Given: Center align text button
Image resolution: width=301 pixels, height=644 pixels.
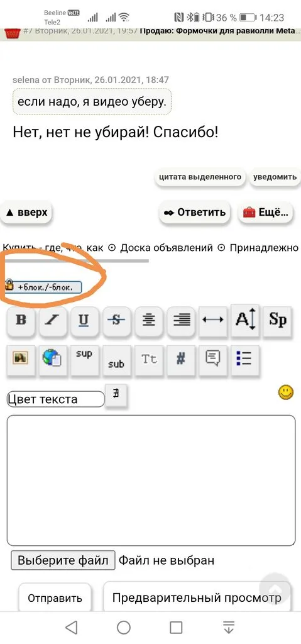Looking at the screenshot, I should (149, 321).
